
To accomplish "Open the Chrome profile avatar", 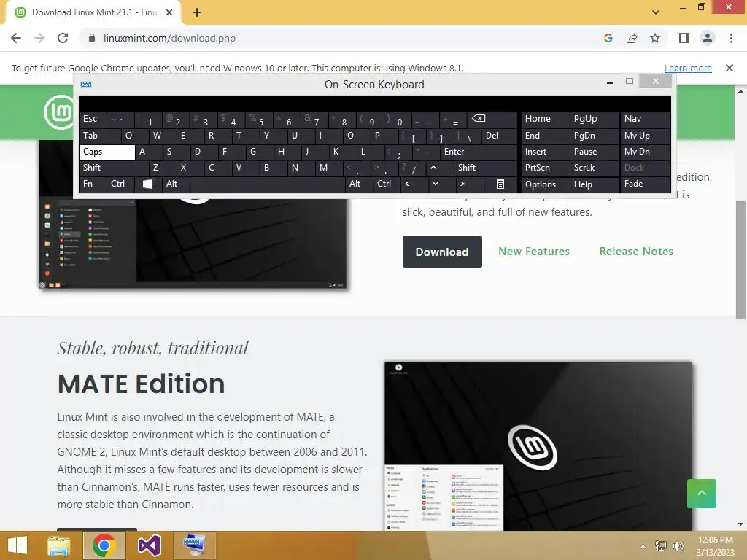I will [708, 38].
